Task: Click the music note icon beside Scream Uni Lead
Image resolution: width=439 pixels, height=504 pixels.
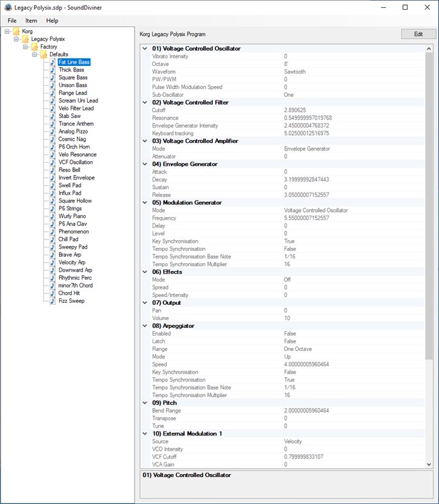Action: click(x=53, y=101)
